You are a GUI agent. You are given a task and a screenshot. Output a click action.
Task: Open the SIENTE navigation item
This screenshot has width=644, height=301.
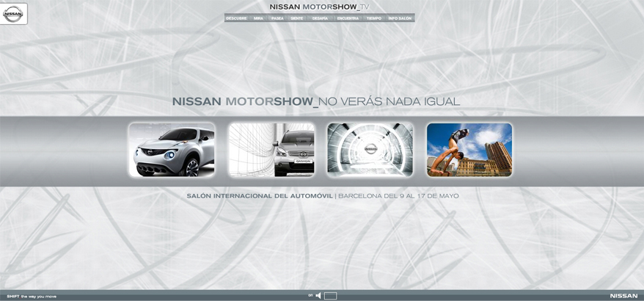tap(296, 18)
